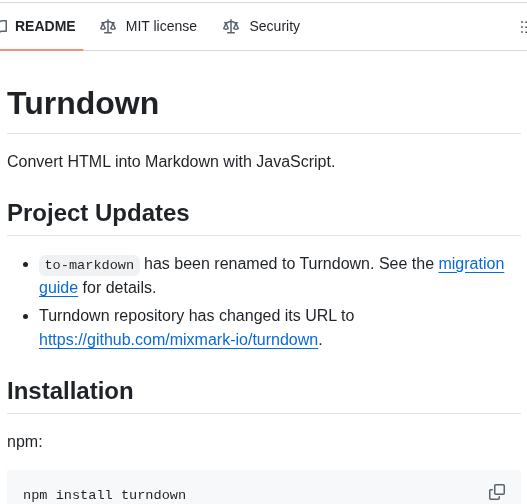527x504 pixels.
Task: Switch to the MIT license tab
Action: [x=148, y=26]
